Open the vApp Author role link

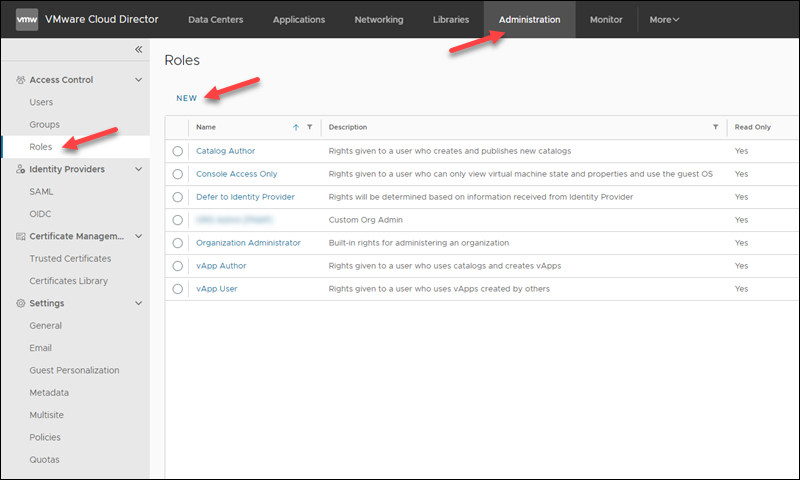(221, 266)
